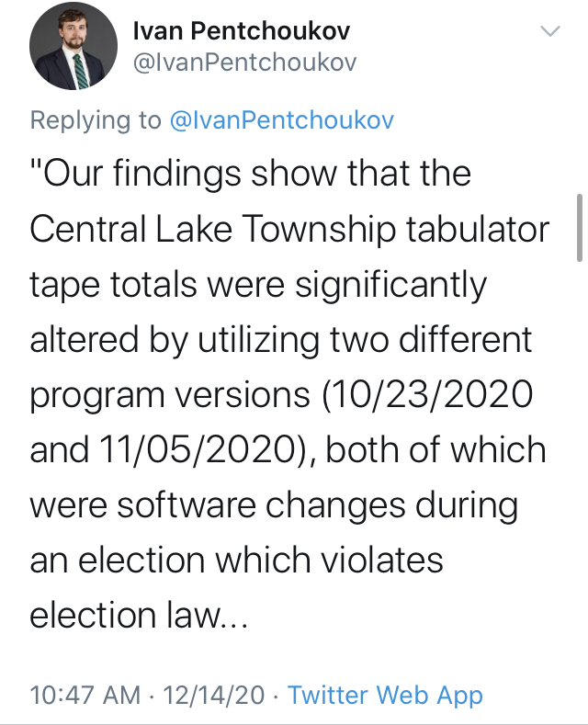Open the Twitter Web App source link
The image size is (588, 725).
pos(385,695)
